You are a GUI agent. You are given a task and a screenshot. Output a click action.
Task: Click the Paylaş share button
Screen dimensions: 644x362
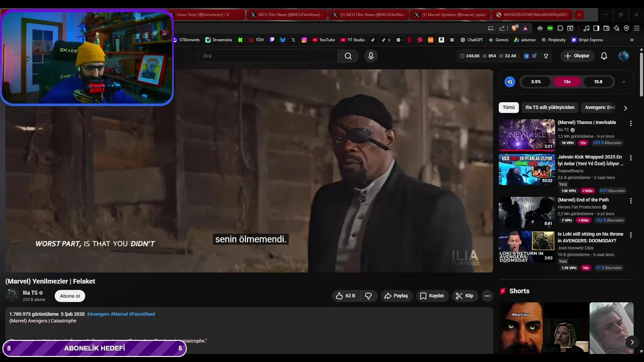pyautogui.click(x=396, y=296)
